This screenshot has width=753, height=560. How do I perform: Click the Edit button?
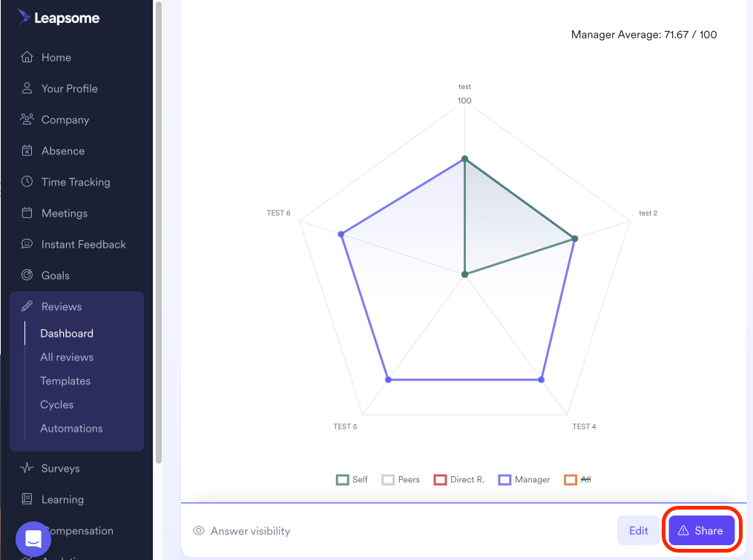[638, 530]
